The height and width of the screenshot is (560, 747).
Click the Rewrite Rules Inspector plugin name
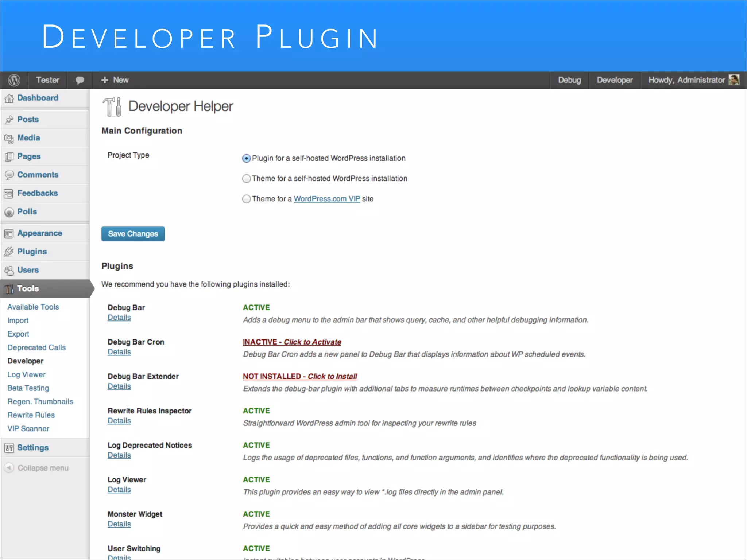150,411
